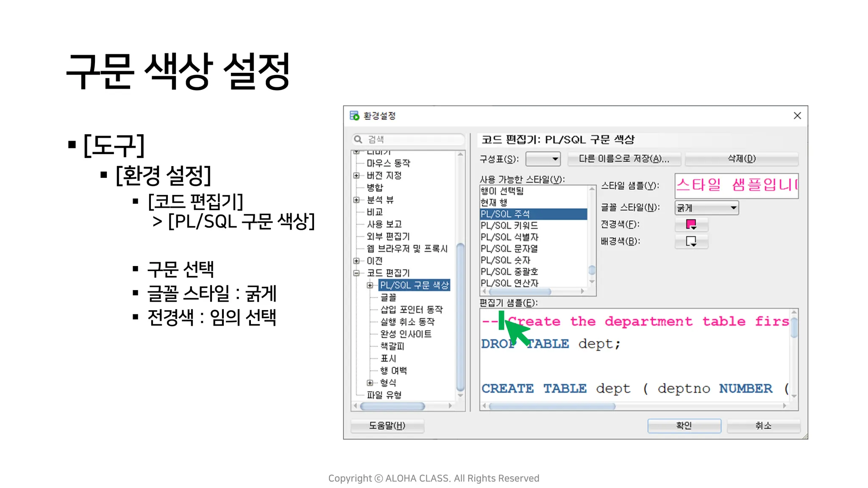Screen dimensions: 868x488
Task: Click the 환경설정 title bar icon
Action: tap(354, 116)
